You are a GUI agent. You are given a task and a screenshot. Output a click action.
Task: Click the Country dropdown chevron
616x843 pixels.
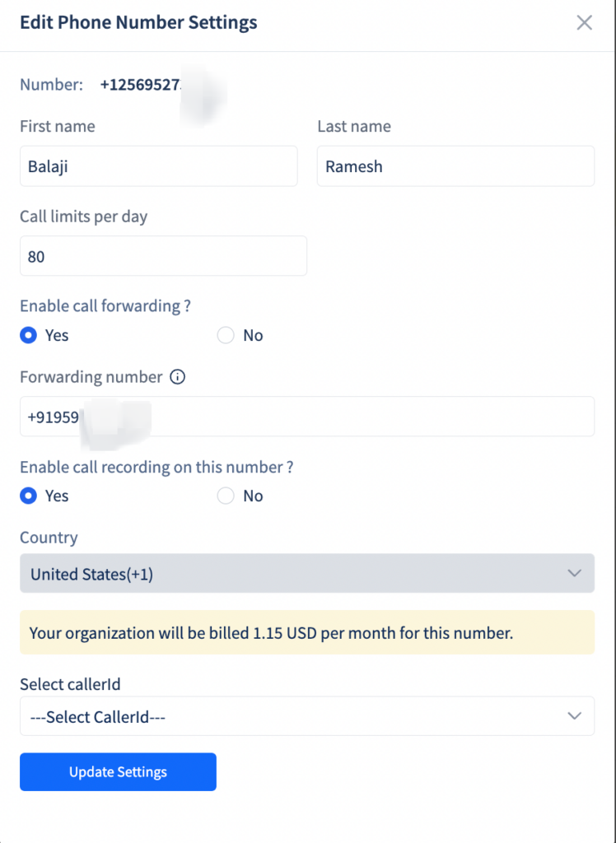pyautogui.click(x=576, y=574)
